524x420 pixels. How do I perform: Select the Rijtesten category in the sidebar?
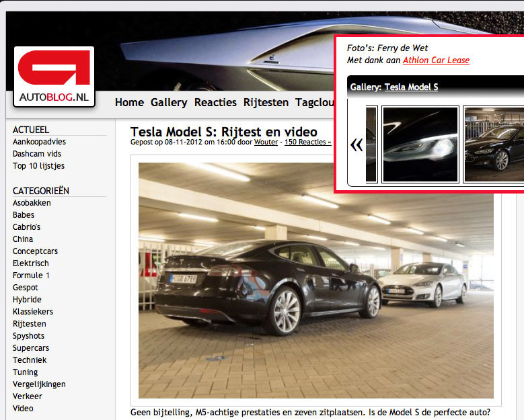pos(30,323)
